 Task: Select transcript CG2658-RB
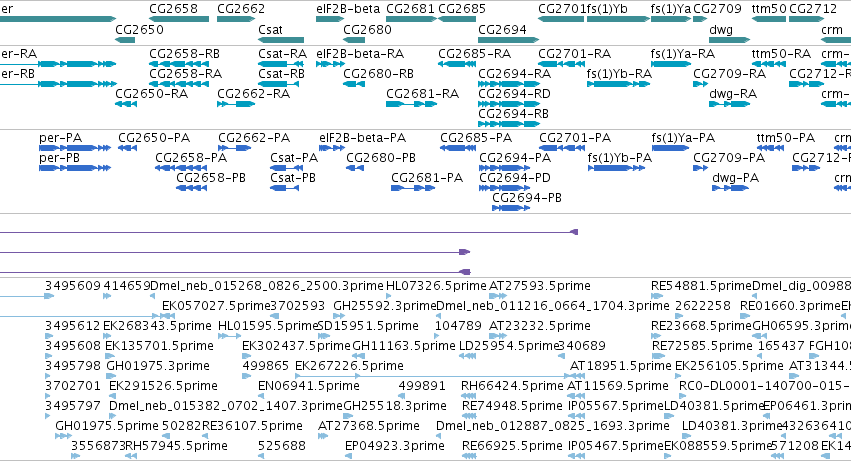click(179, 64)
